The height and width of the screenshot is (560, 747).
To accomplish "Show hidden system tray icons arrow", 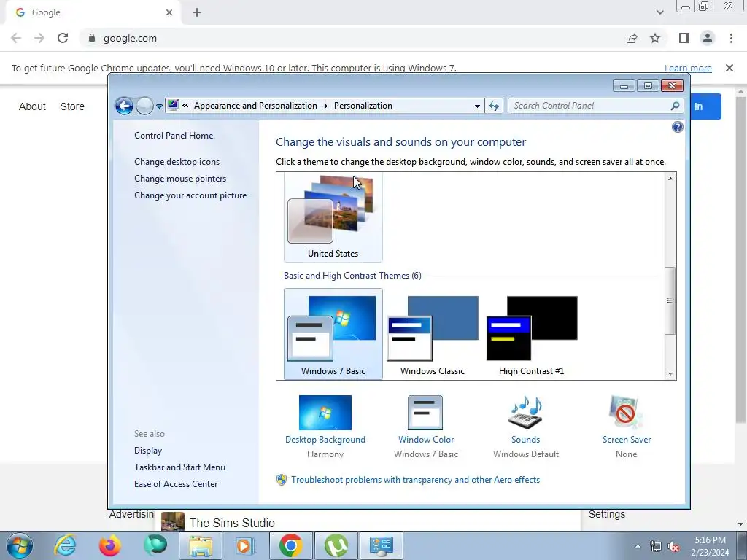I will point(638,546).
